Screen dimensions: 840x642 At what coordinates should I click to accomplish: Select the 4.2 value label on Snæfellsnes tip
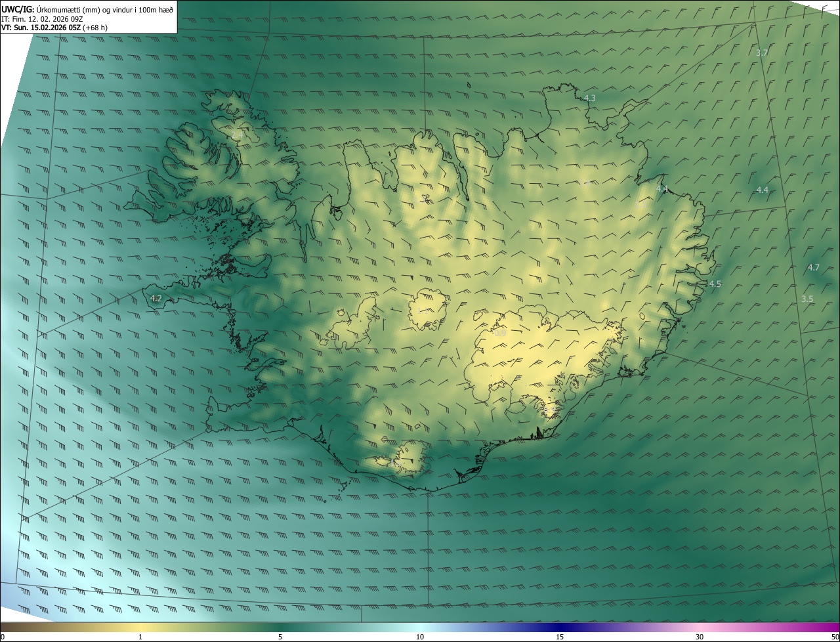[x=156, y=299]
